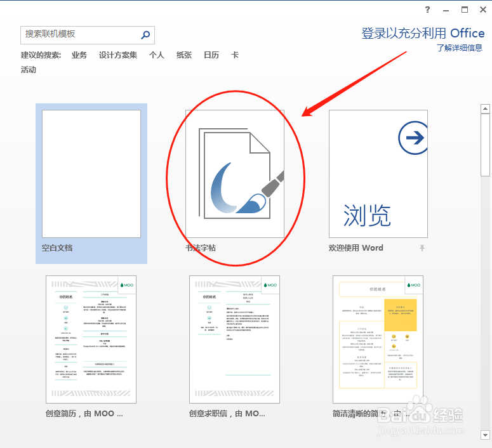Click the blue arrow tour icon

(x=413, y=138)
